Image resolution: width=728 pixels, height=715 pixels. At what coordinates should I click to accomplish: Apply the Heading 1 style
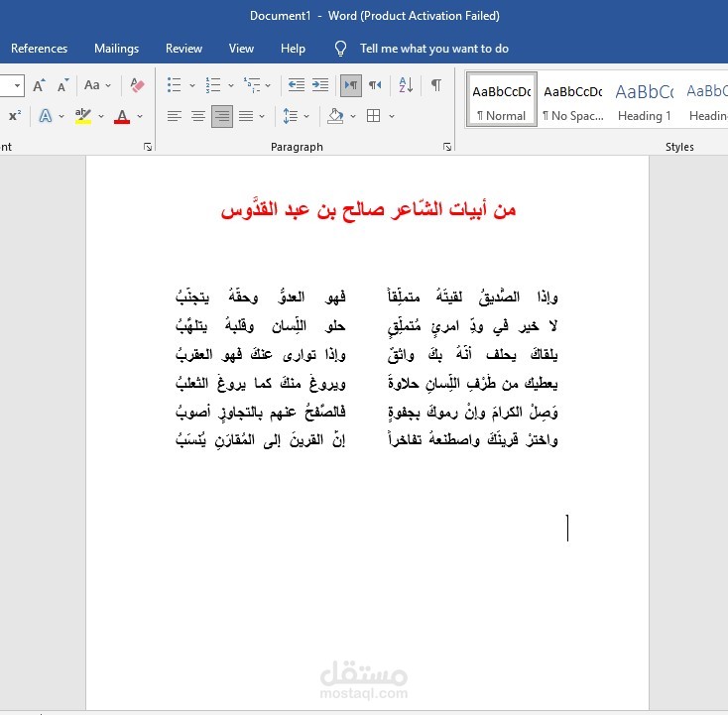point(645,99)
